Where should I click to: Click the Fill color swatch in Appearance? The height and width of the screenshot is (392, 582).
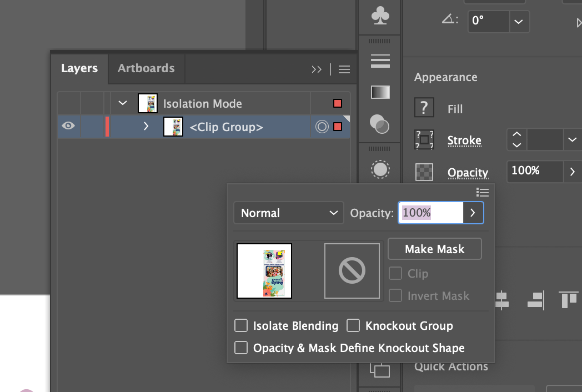tap(424, 108)
